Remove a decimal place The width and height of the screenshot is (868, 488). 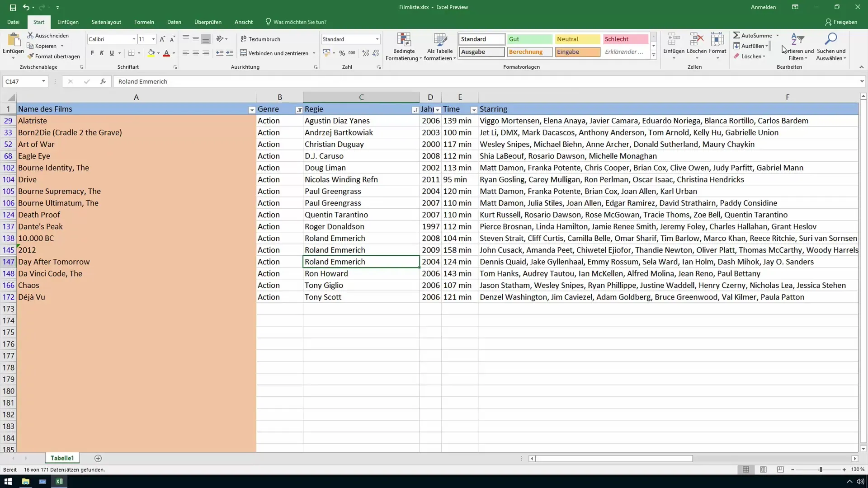point(376,53)
